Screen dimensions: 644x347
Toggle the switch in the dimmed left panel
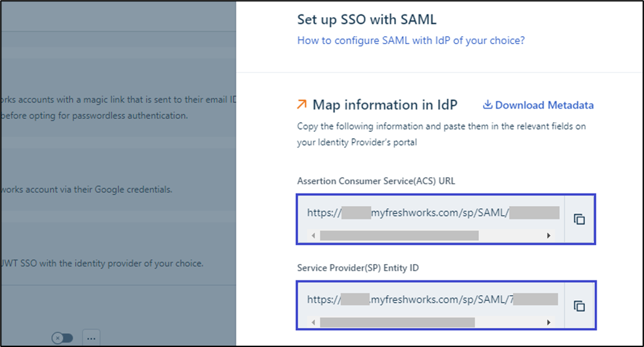[x=62, y=338]
